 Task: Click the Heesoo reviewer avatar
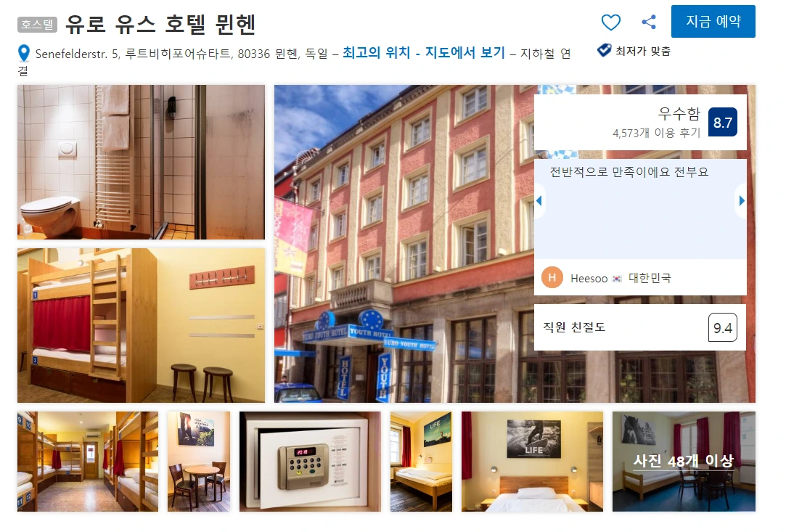coord(552,277)
